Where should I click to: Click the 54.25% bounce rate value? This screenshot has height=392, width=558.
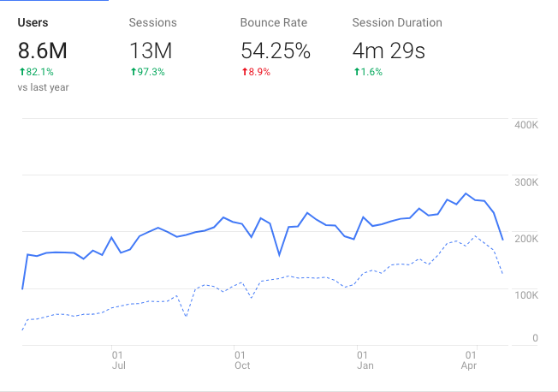point(275,50)
